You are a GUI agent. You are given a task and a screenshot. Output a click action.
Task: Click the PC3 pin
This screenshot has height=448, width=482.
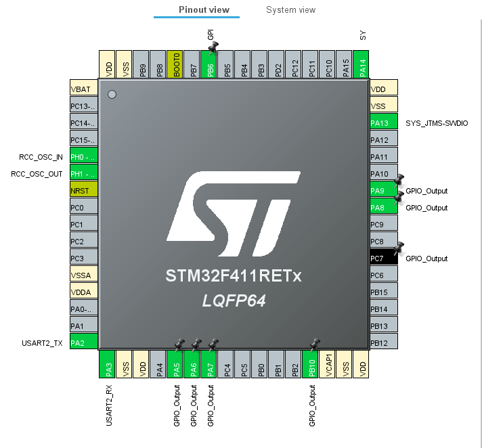point(84,256)
